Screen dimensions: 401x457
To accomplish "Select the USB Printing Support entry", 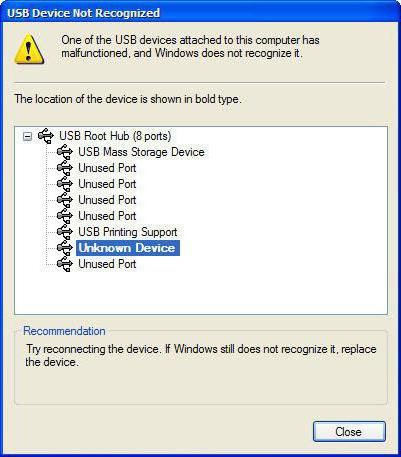I will 128,232.
